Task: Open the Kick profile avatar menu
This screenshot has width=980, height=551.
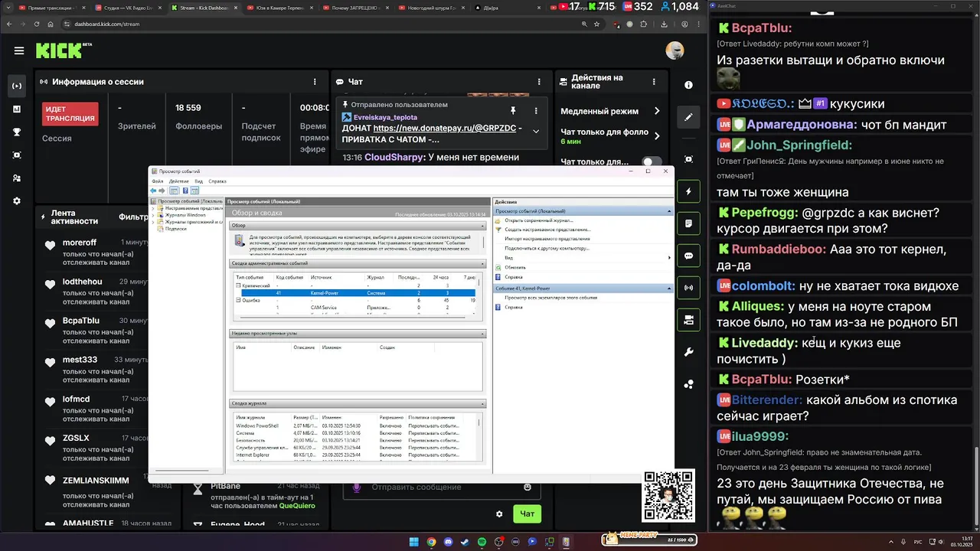Action: (x=675, y=51)
